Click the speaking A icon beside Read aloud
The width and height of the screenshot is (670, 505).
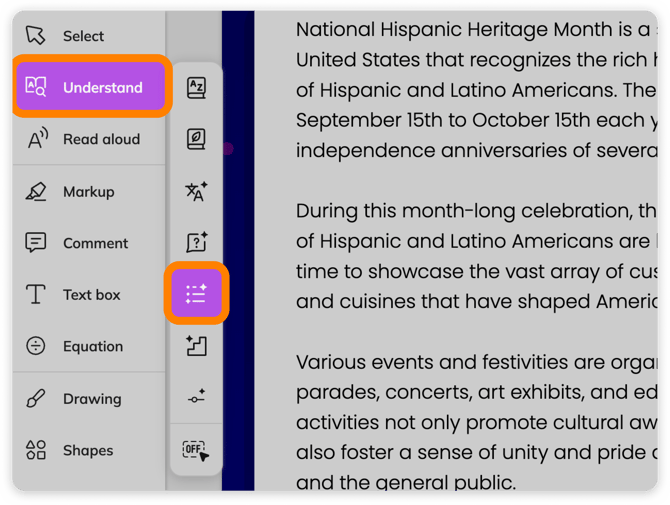click(x=38, y=138)
